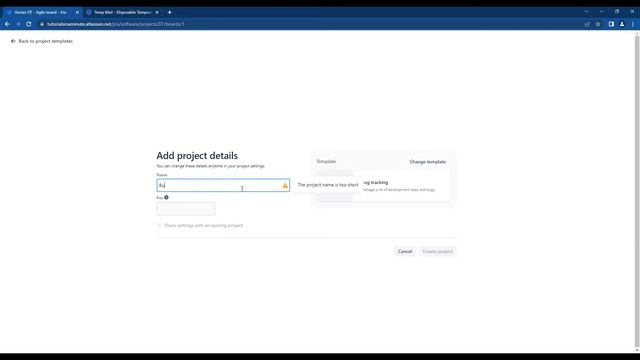Open a new browser tab
This screenshot has width=640, height=360.
pos(169,12)
